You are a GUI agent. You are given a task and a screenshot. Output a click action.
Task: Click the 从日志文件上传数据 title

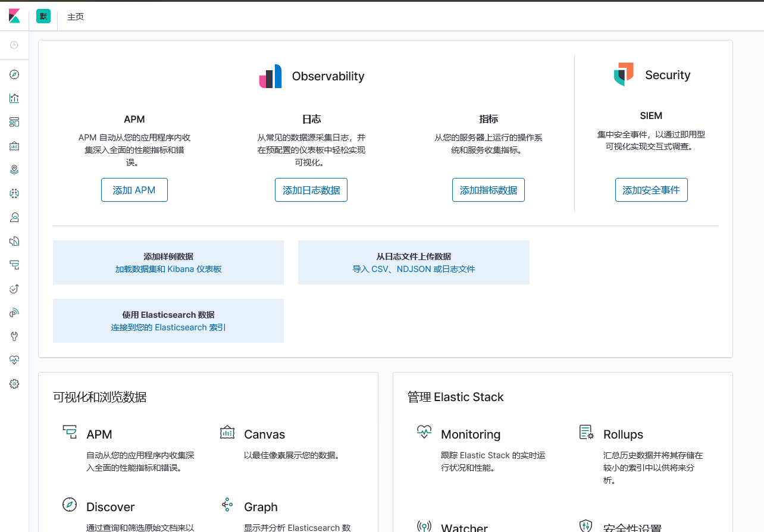tap(414, 256)
